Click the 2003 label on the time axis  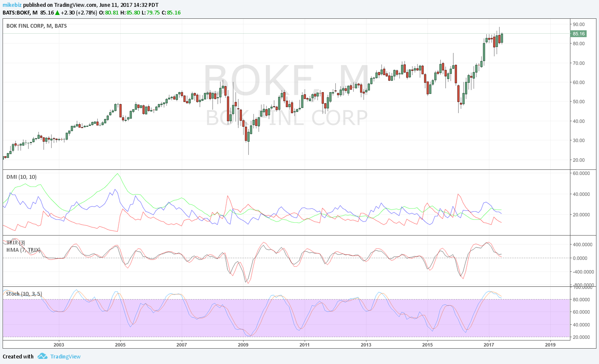pos(59,344)
